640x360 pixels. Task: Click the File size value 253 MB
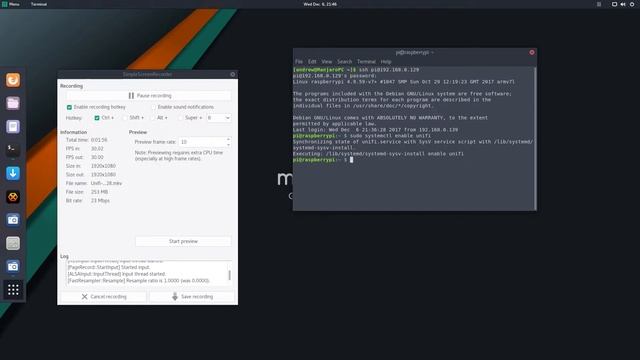100,192
